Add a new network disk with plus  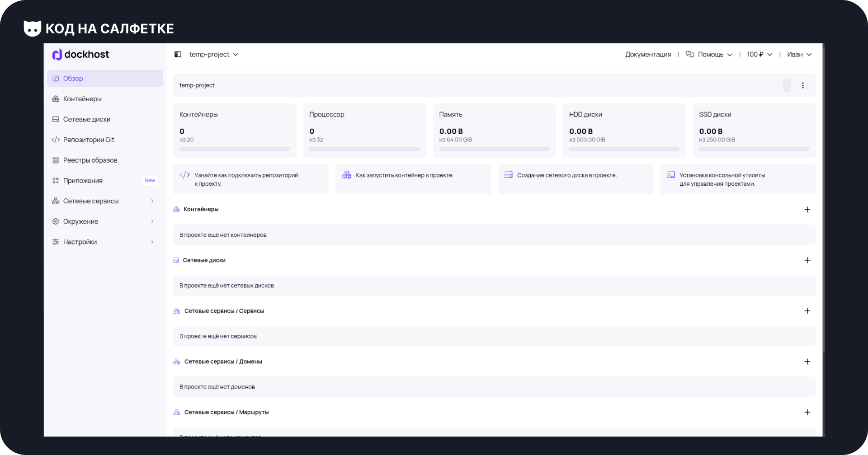pos(807,260)
